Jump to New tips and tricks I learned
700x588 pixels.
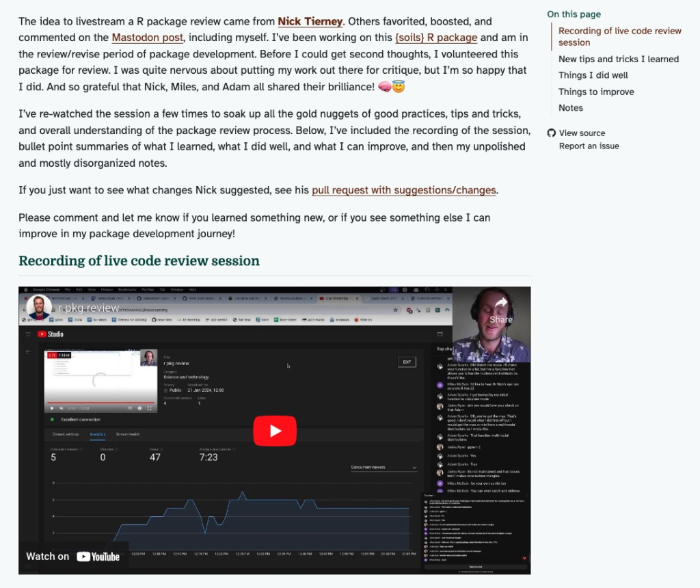coord(618,59)
